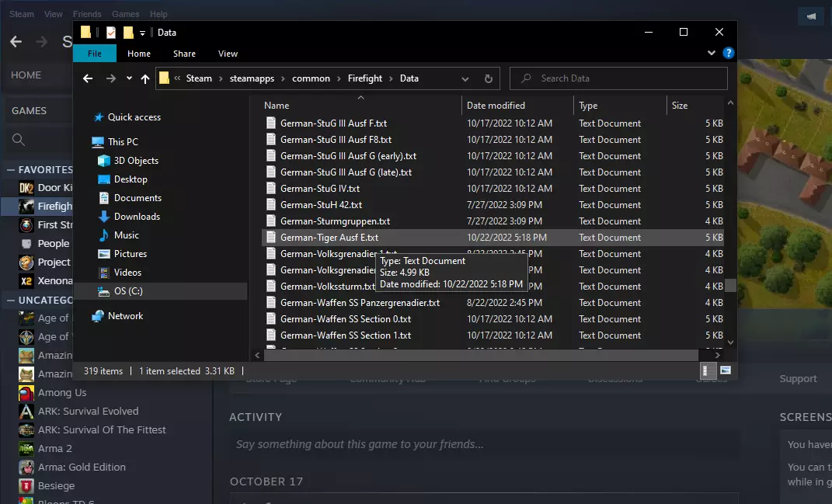
Task: Open the Share ribbon tab
Action: (184, 54)
